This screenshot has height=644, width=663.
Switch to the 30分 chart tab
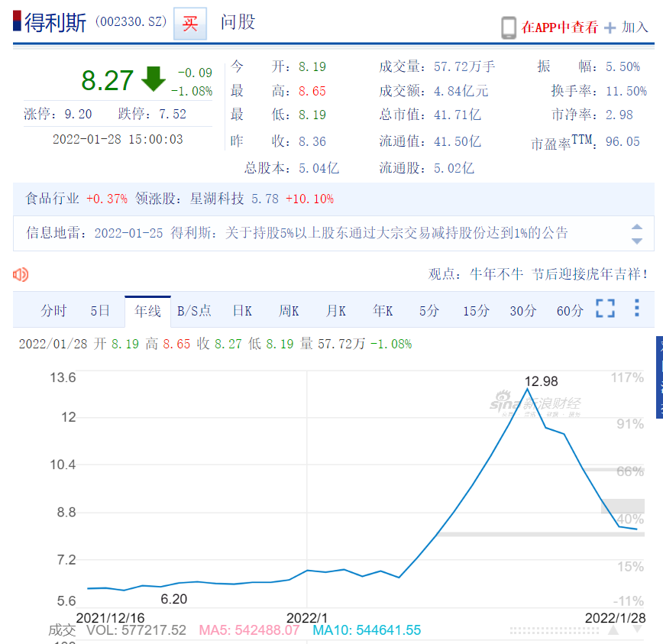[523, 311]
